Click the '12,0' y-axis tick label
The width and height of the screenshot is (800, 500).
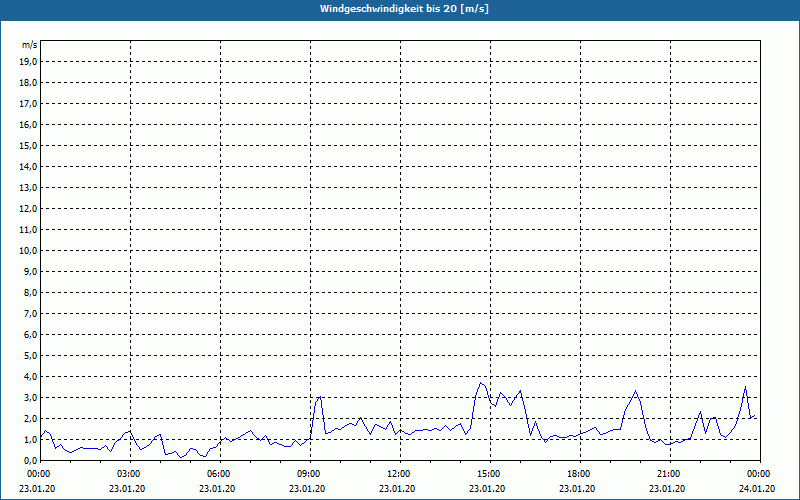(x=28, y=209)
